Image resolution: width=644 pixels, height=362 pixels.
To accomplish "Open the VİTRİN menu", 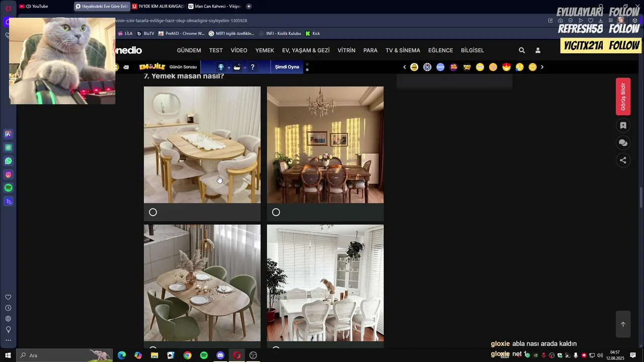I will tap(346, 50).
